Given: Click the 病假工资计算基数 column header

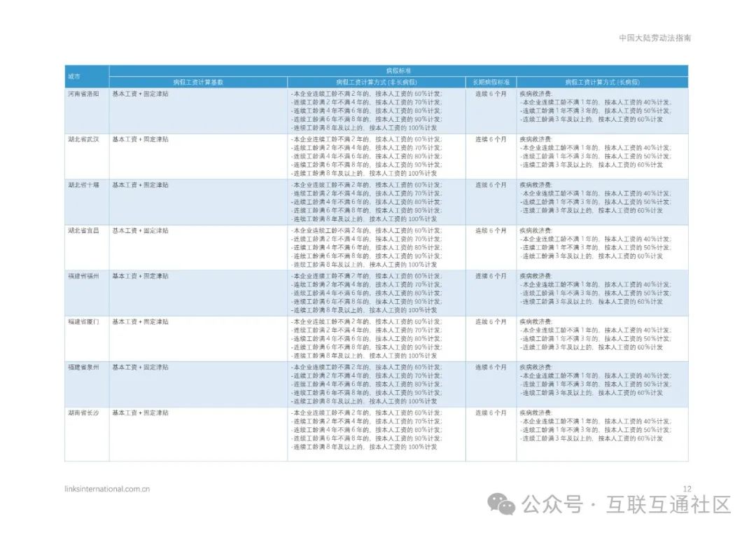Looking at the screenshot, I should [198, 83].
